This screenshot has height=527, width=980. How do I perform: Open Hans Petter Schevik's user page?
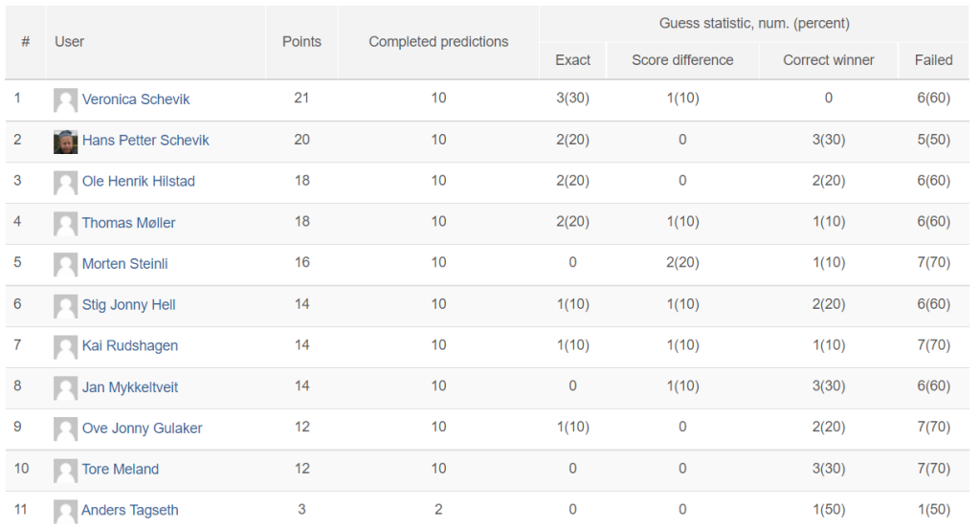(x=145, y=141)
